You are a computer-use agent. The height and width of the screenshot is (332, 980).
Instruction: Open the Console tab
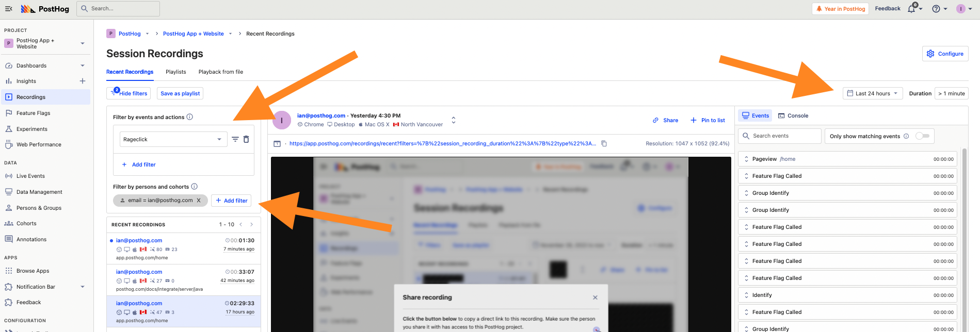coord(793,115)
